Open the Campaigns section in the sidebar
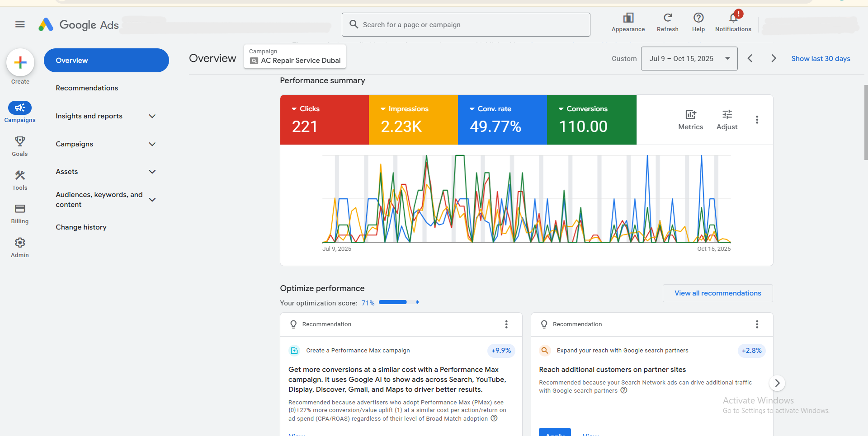This screenshot has height=436, width=868. [x=19, y=112]
